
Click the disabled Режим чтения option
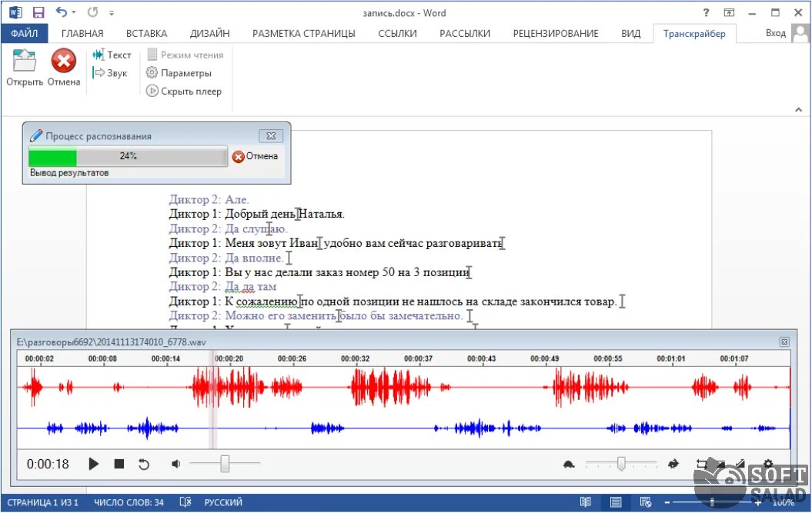click(185, 55)
